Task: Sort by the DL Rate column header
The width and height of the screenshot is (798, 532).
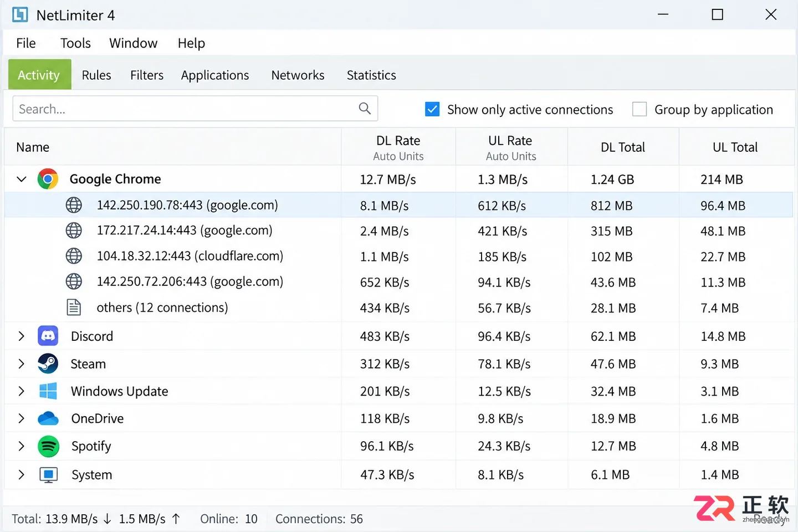Action: 398,147
